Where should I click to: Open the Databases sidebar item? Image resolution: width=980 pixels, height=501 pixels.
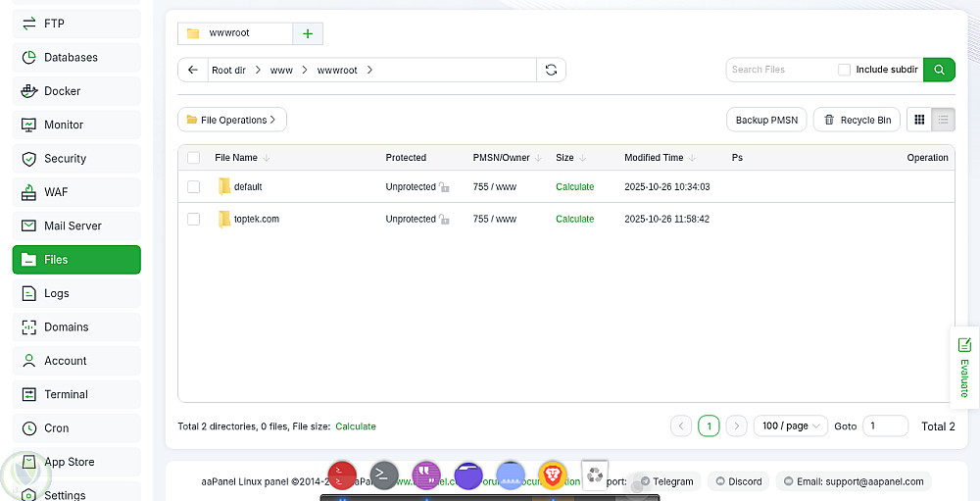point(76,58)
